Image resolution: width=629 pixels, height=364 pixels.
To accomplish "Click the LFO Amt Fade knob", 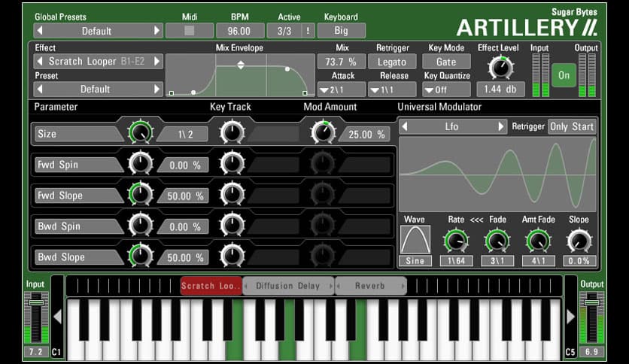I will coord(539,241).
